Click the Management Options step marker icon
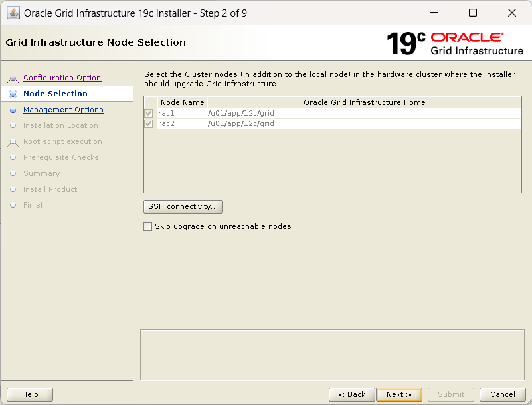 point(13,110)
